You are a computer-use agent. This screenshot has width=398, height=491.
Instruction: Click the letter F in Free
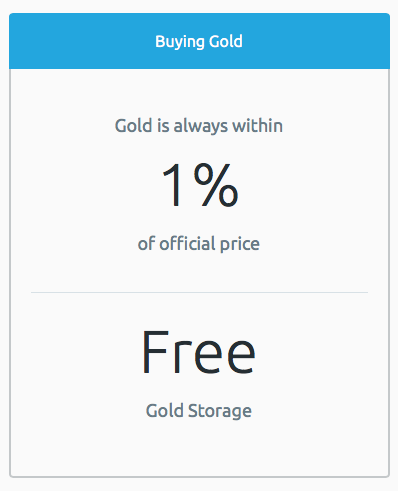pos(155,352)
